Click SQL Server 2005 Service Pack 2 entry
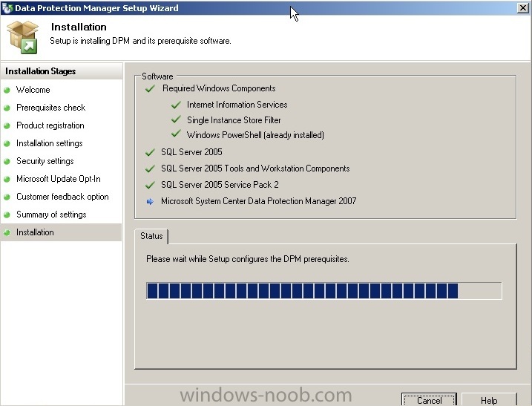The image size is (532, 406). pos(220,185)
